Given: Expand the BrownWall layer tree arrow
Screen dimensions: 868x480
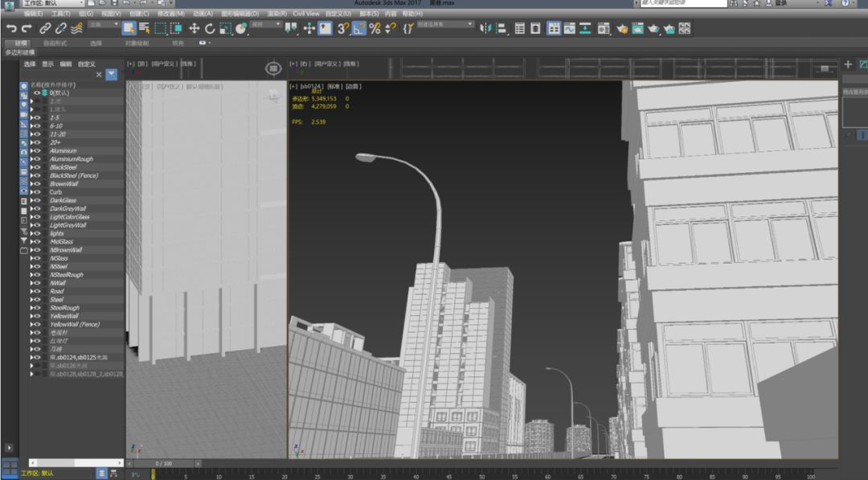Looking at the screenshot, I should 31,184.
